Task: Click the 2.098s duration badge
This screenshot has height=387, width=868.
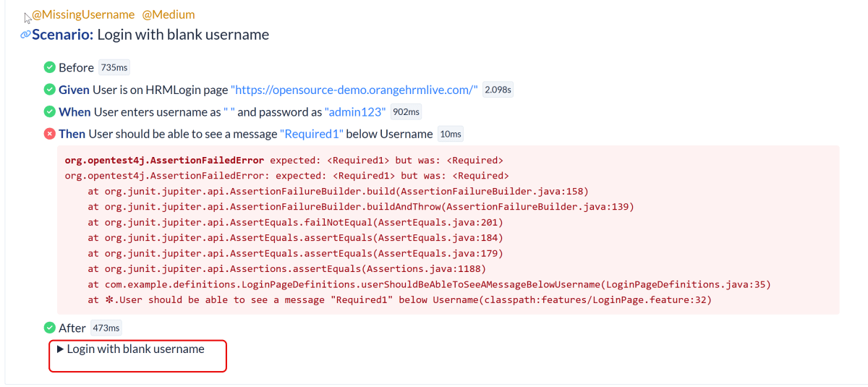Action: 498,90
